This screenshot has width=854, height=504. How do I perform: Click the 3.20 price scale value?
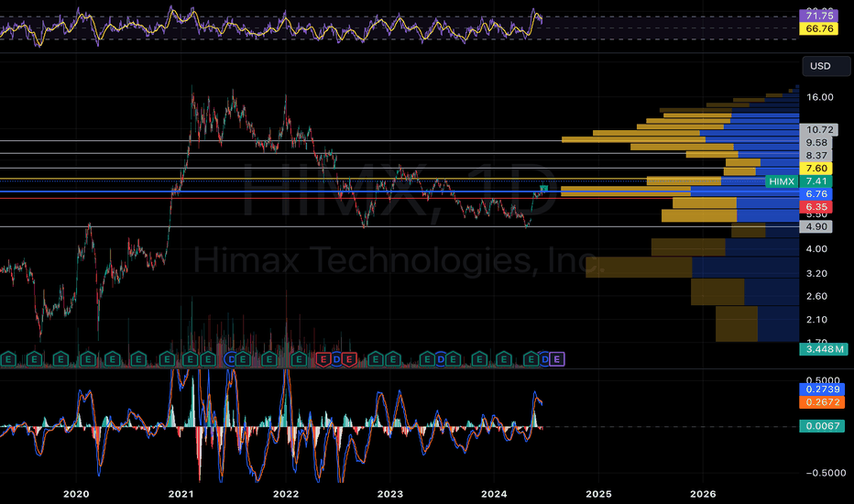tap(816, 273)
